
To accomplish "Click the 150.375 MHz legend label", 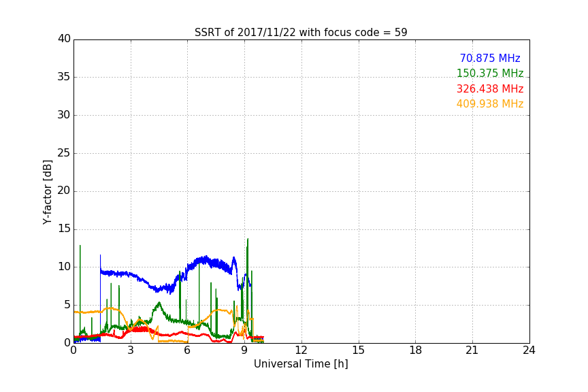I will 490,73.
